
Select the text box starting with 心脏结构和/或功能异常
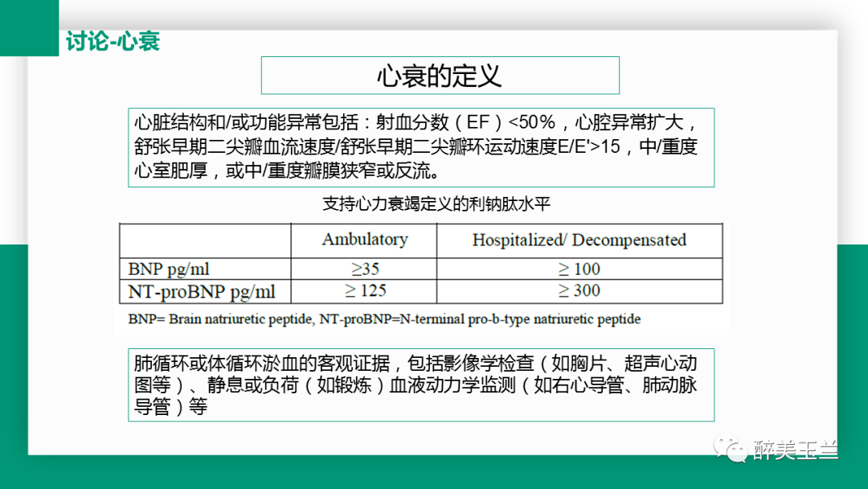click(x=421, y=147)
